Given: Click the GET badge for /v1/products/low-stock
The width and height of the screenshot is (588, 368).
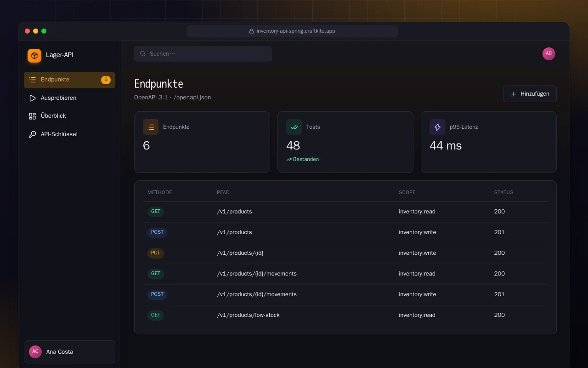Looking at the screenshot, I should click(156, 316).
